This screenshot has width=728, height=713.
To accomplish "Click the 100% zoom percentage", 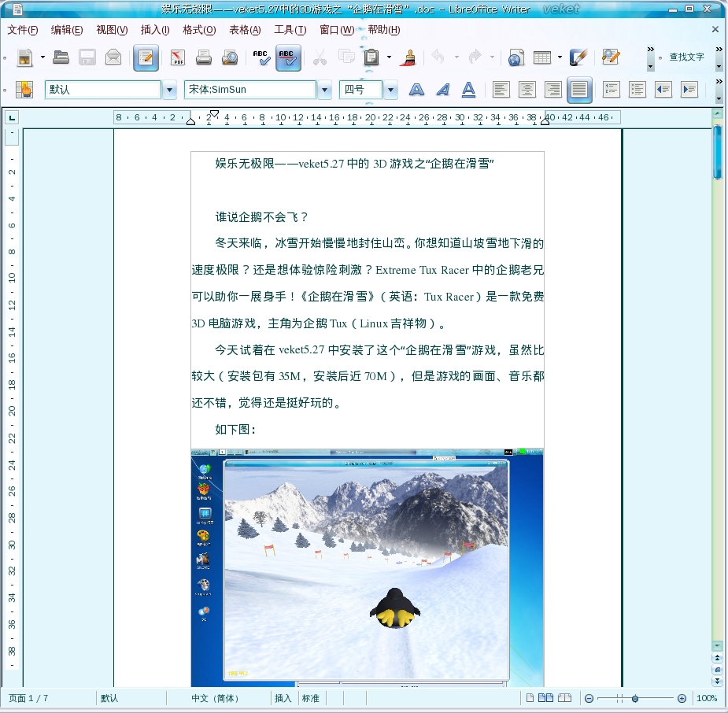I will pos(707,698).
